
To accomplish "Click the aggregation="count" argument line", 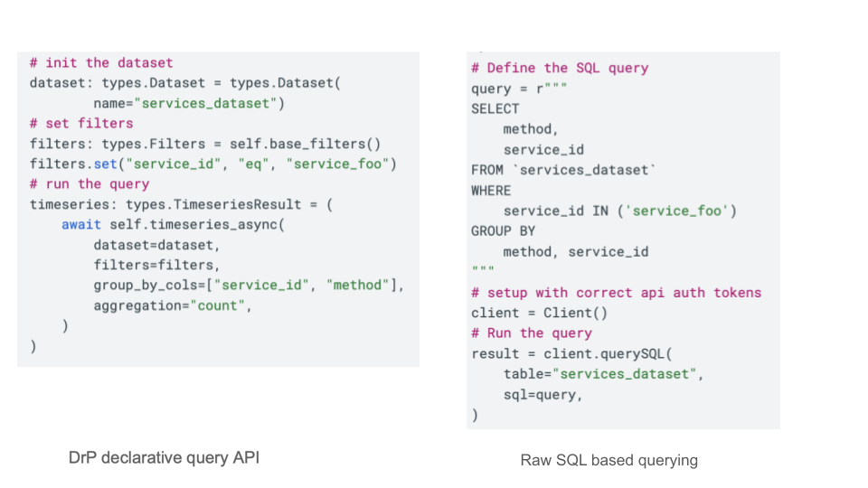I will coord(172,305).
